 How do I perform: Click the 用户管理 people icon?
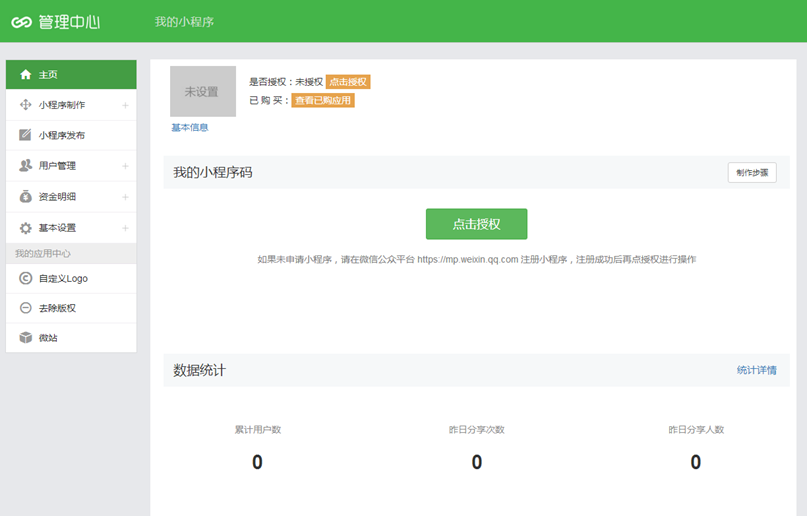click(x=25, y=166)
